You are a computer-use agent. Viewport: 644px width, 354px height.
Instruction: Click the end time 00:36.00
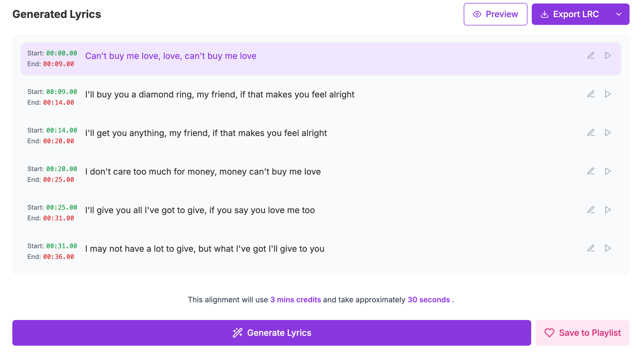[59, 257]
